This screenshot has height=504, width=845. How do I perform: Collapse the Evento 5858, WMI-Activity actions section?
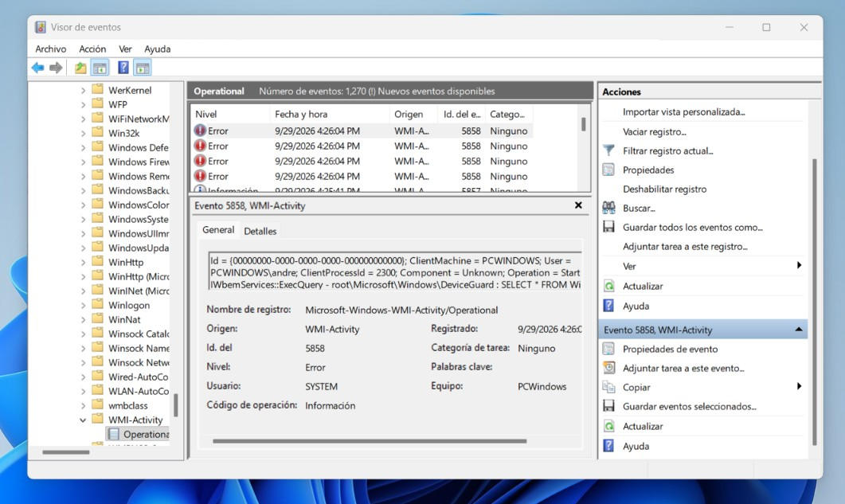tap(799, 330)
